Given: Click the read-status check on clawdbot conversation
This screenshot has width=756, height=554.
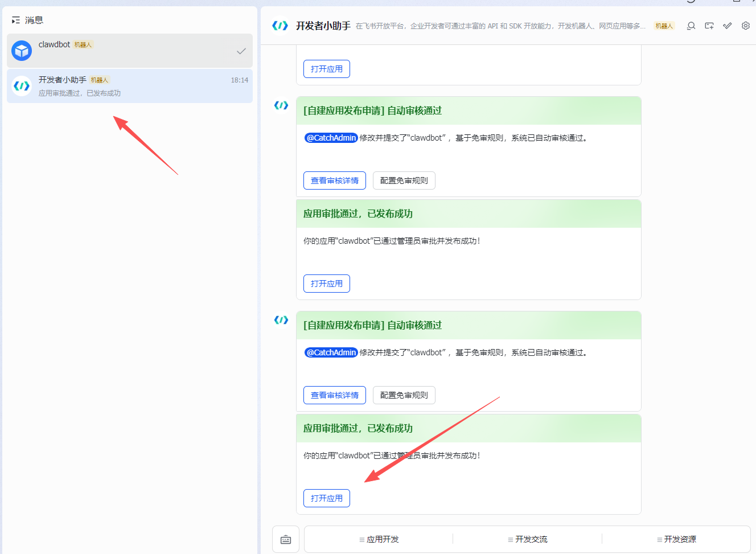Looking at the screenshot, I should 241,50.
